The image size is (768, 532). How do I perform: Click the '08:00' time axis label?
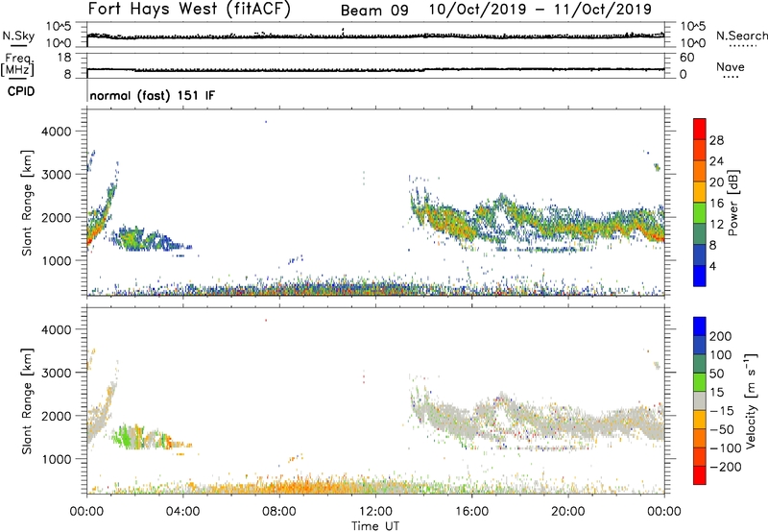pyautogui.click(x=279, y=512)
